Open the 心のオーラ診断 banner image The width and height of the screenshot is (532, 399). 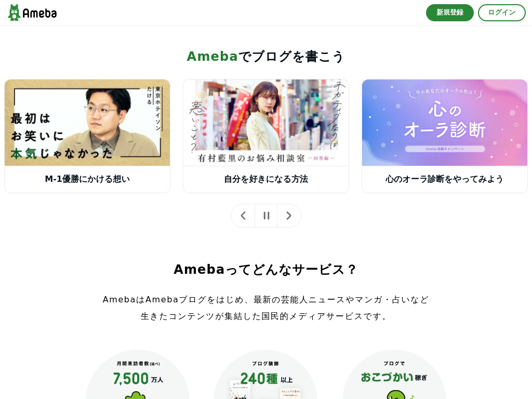click(x=445, y=123)
